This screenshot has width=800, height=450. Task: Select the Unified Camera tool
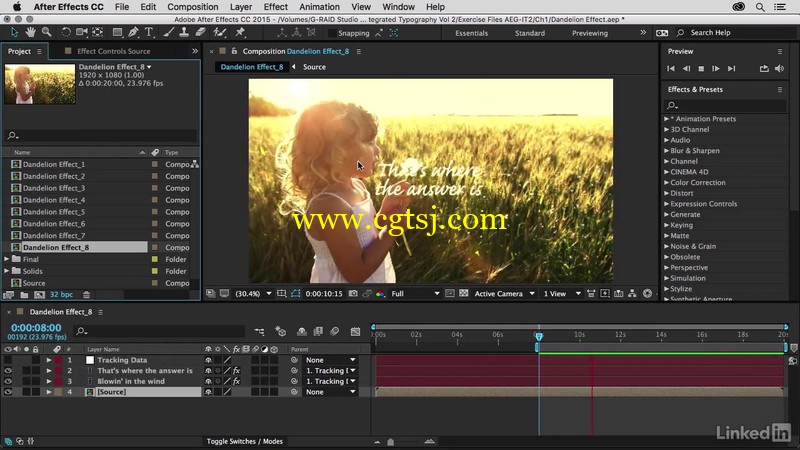82,33
